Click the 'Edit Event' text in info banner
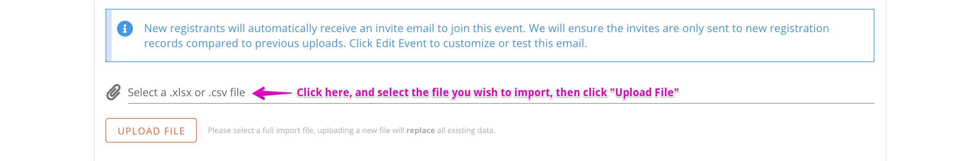 [x=401, y=44]
